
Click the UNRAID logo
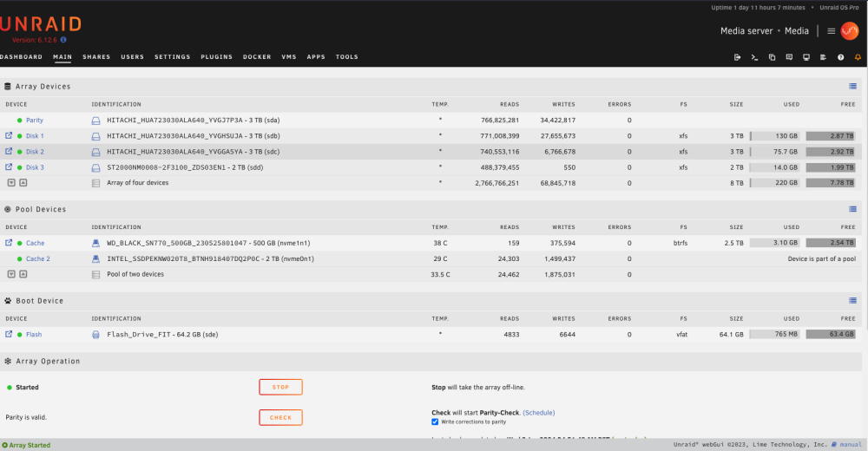[41, 24]
